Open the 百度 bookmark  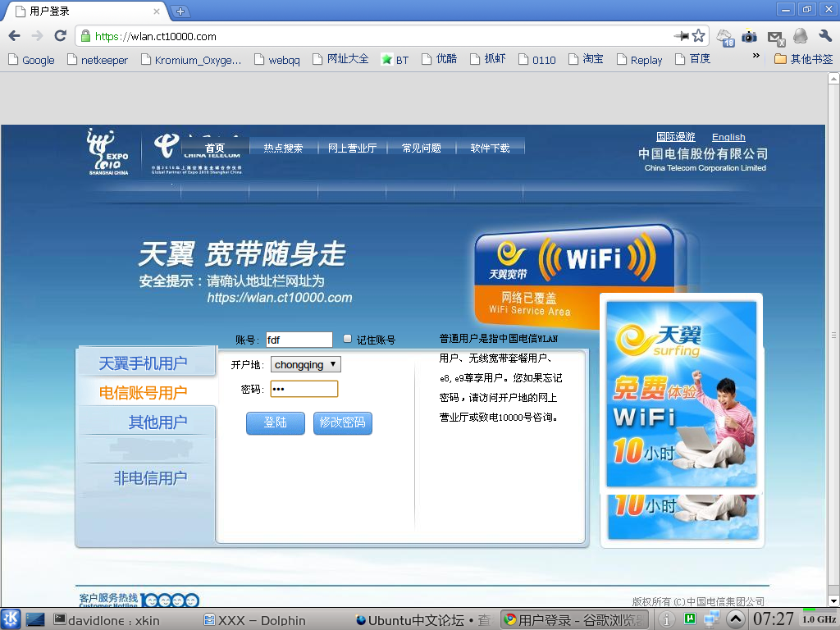tap(692, 59)
